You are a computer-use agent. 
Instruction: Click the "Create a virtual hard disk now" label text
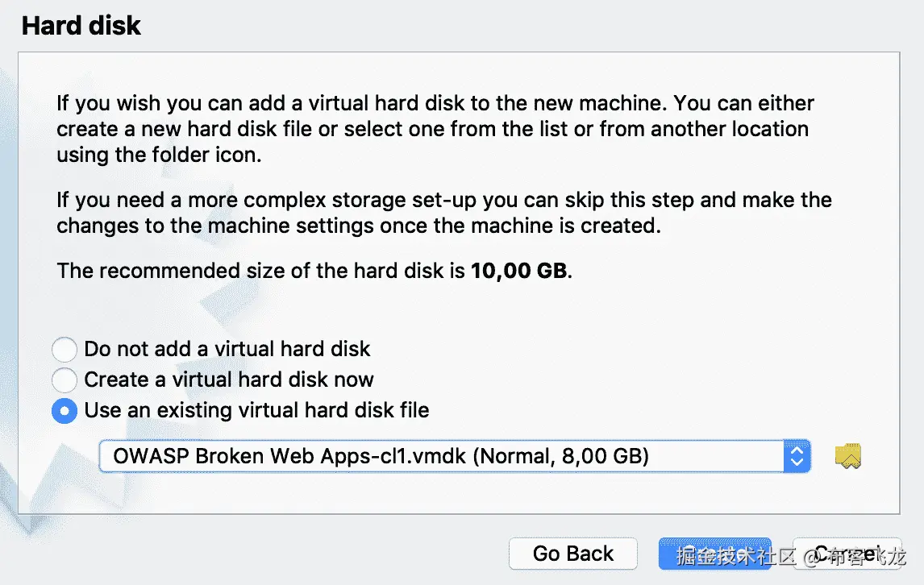(229, 380)
